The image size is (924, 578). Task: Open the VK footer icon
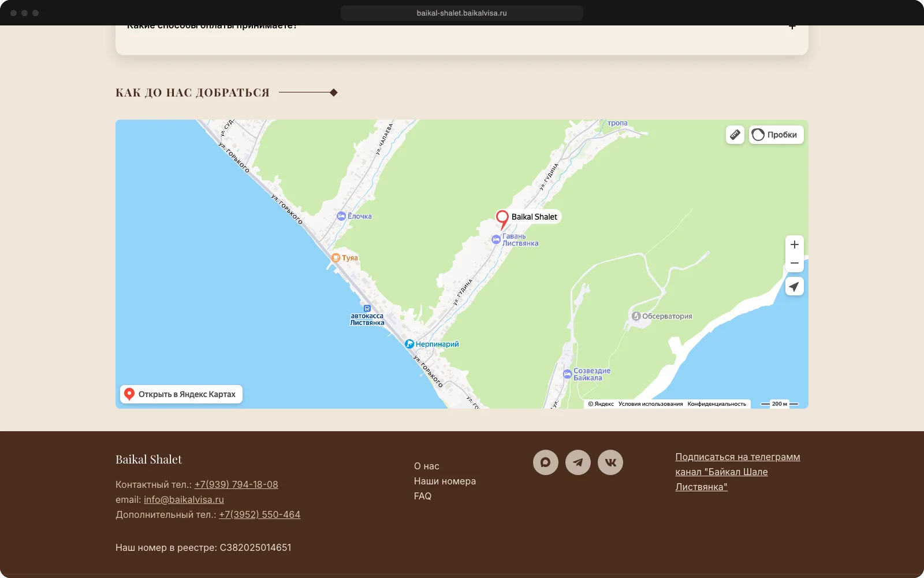pyautogui.click(x=610, y=462)
